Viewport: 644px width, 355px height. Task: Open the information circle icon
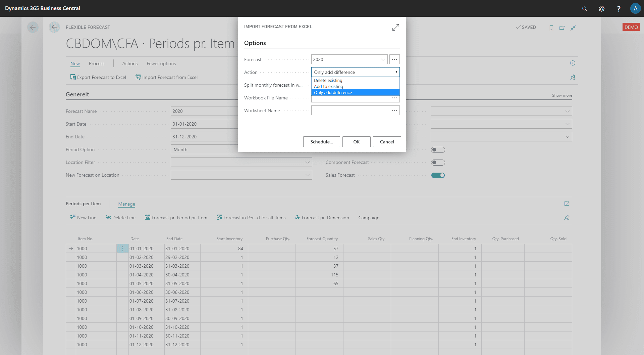tap(573, 63)
